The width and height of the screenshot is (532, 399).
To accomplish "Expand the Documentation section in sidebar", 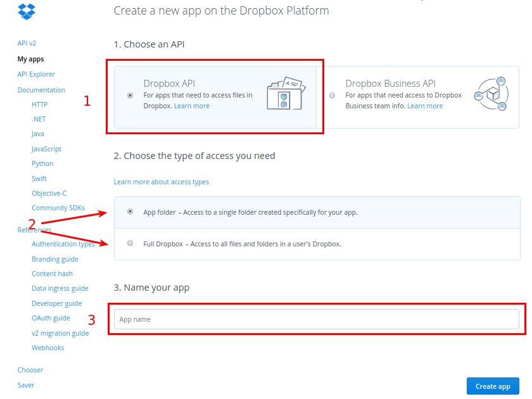I will point(41,90).
